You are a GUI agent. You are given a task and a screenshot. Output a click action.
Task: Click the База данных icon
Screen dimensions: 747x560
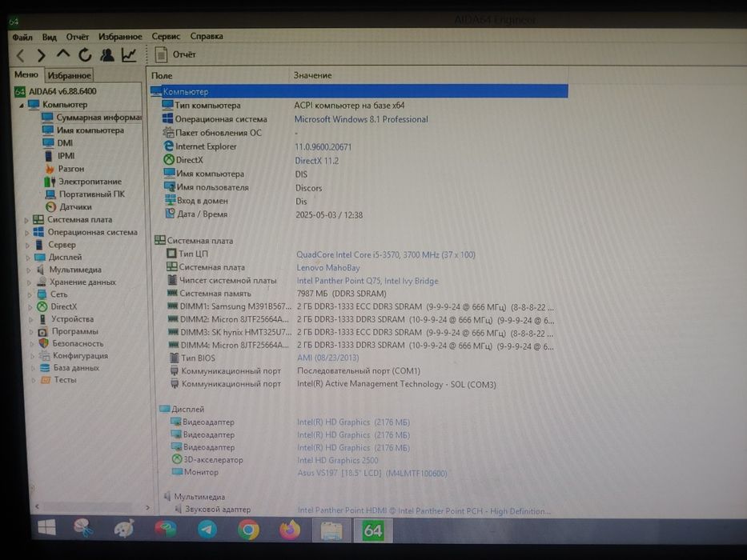click(45, 368)
